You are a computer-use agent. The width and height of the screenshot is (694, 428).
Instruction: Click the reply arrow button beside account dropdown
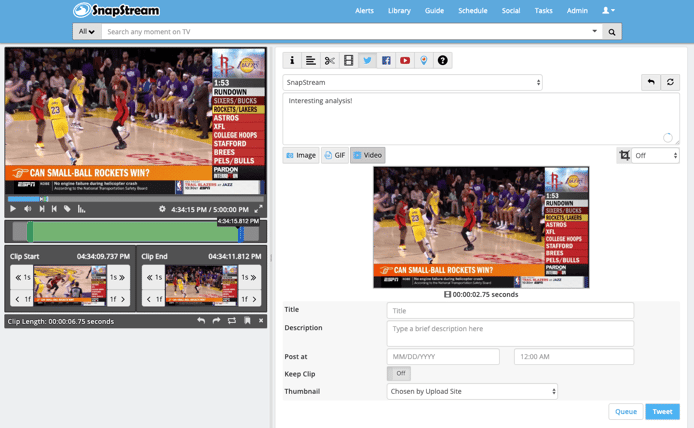[x=651, y=82]
